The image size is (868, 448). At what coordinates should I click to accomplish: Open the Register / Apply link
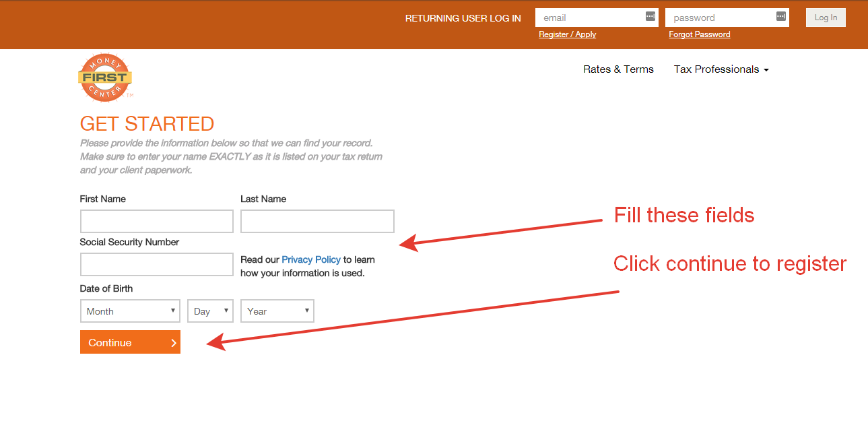click(x=567, y=34)
